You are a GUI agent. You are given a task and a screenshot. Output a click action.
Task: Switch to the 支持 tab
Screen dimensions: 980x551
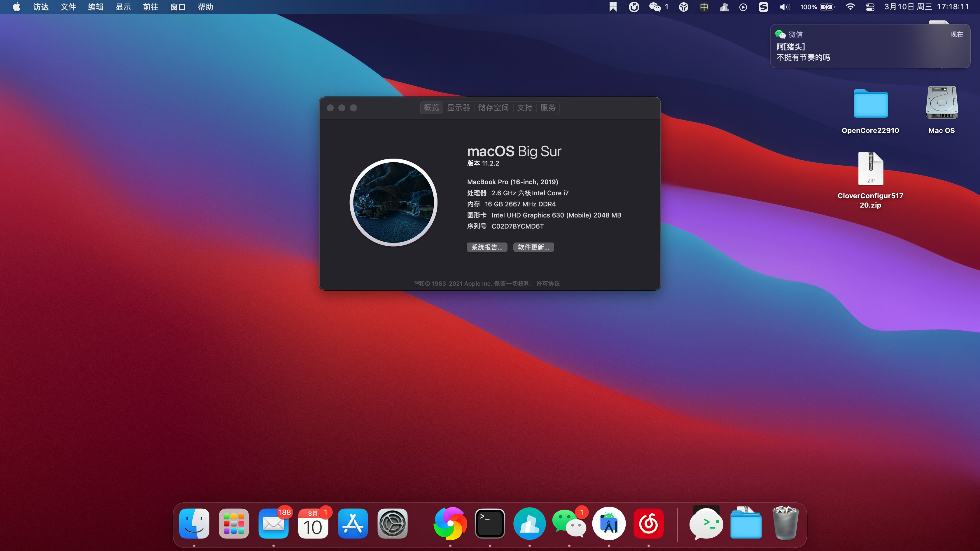click(525, 108)
